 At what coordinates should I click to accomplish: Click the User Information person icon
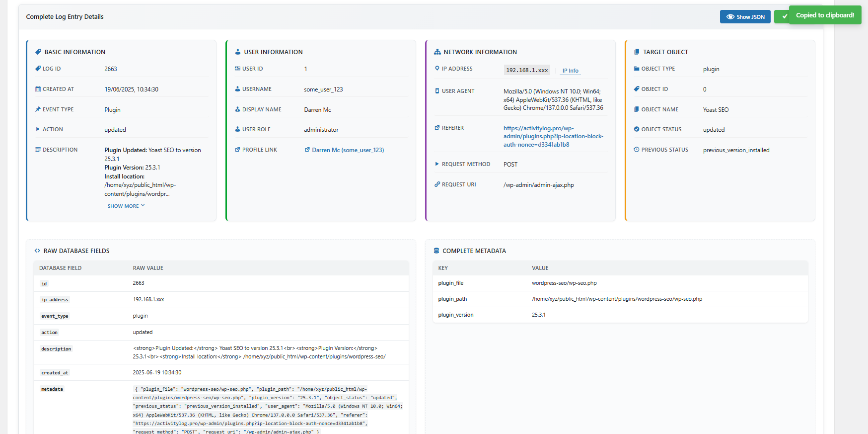click(238, 52)
